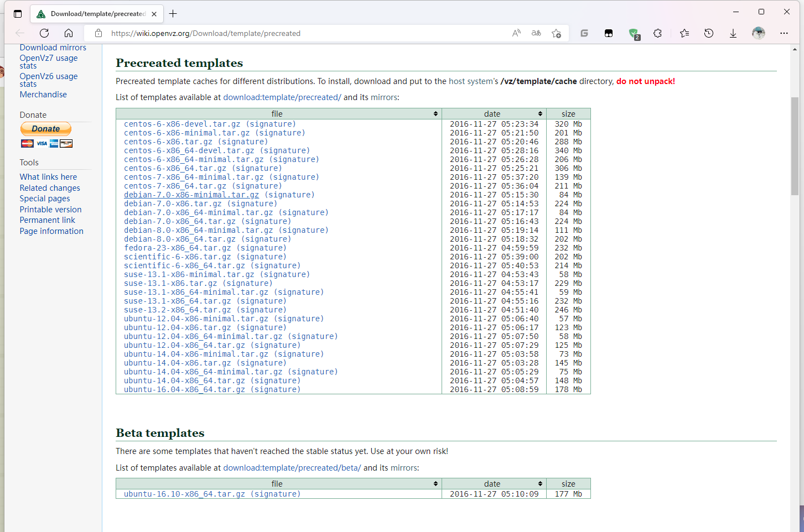
Task: Open download:template/precreated/ link
Action: (282, 97)
